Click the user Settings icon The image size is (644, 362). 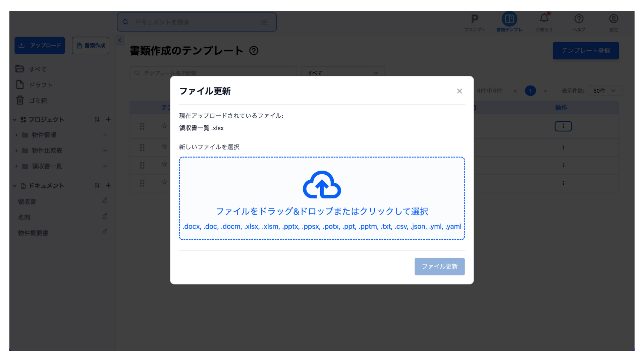coord(613,19)
